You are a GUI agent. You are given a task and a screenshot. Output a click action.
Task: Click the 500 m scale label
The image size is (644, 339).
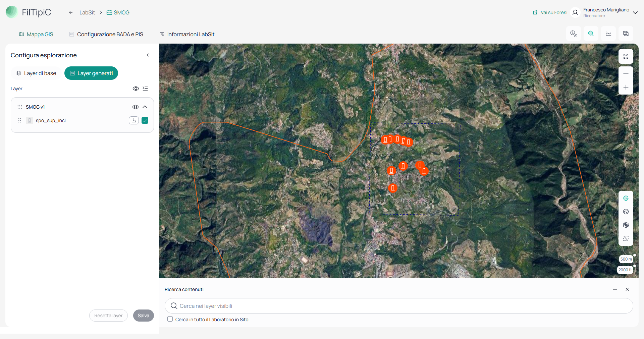pyautogui.click(x=626, y=259)
